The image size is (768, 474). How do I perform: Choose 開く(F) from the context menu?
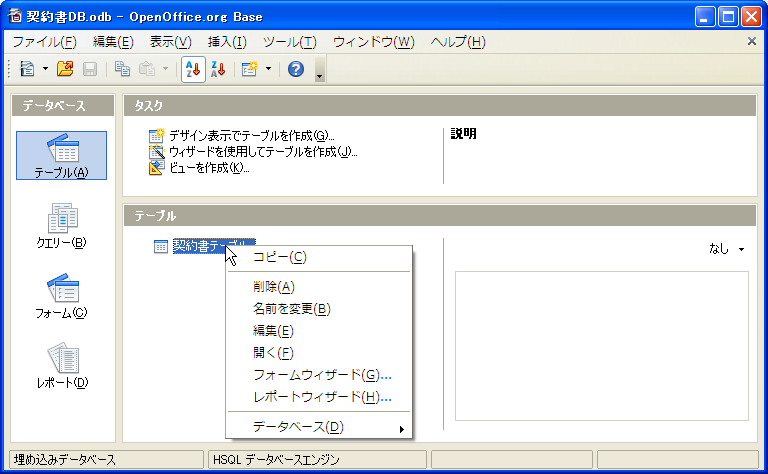(318, 353)
